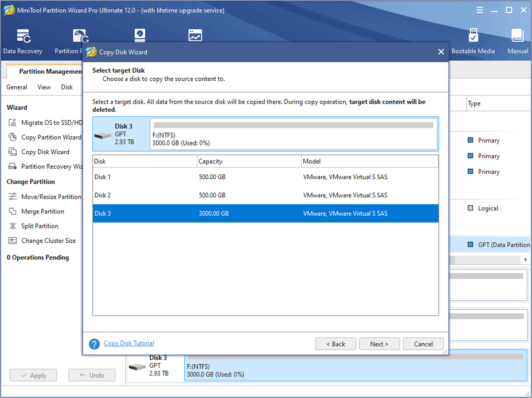Image resolution: width=532 pixels, height=398 pixels.
Task: Click the Wizard section heading
Action: (17, 107)
